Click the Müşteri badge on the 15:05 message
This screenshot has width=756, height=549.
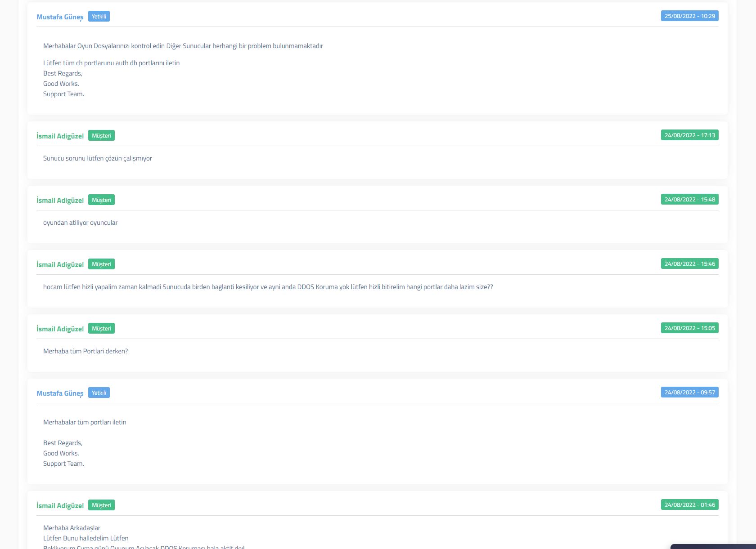101,329
